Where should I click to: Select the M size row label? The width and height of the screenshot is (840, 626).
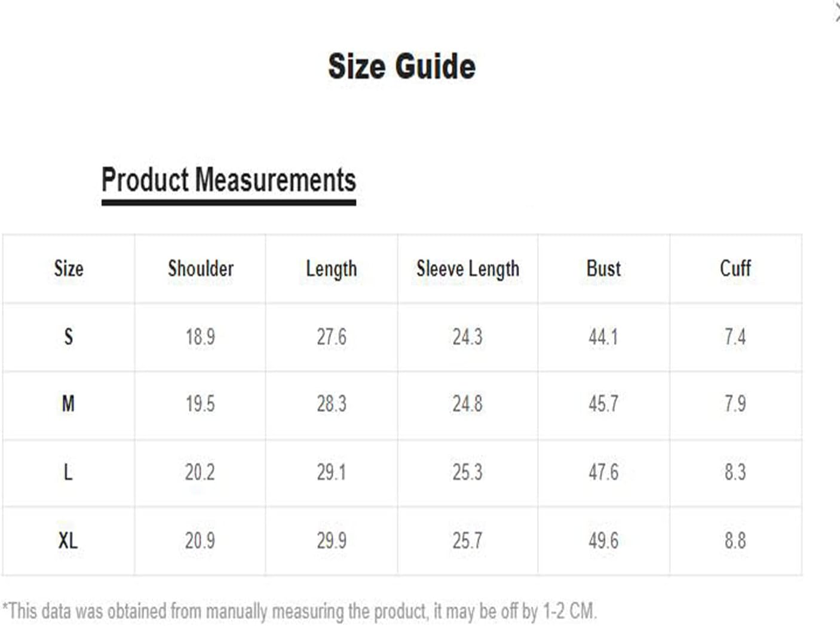pos(69,404)
